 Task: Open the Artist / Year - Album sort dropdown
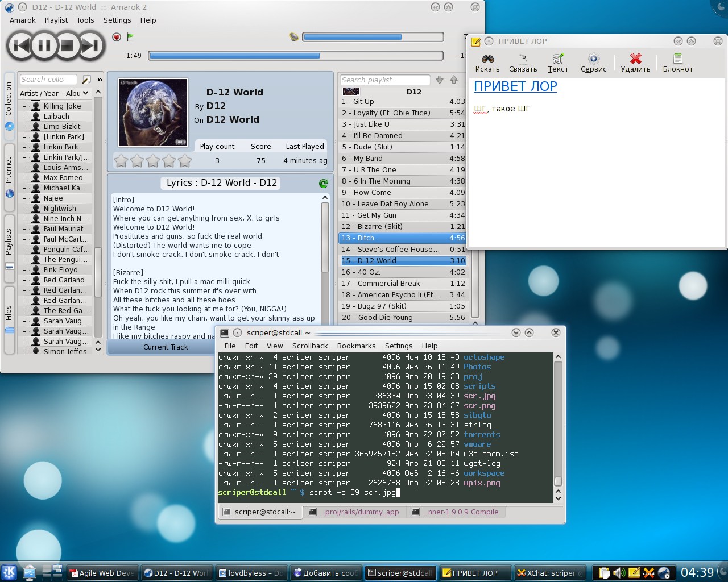(55, 93)
